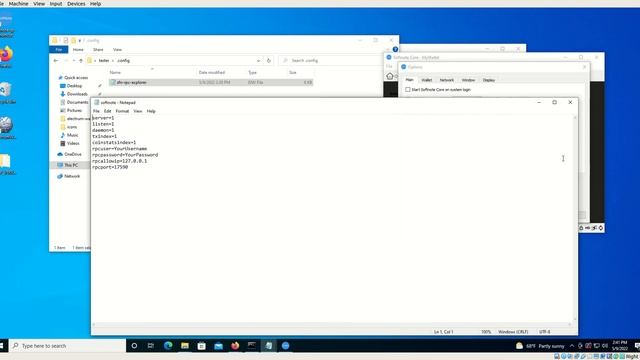
Task: Expand the address bar history dropdown
Action: point(258,60)
